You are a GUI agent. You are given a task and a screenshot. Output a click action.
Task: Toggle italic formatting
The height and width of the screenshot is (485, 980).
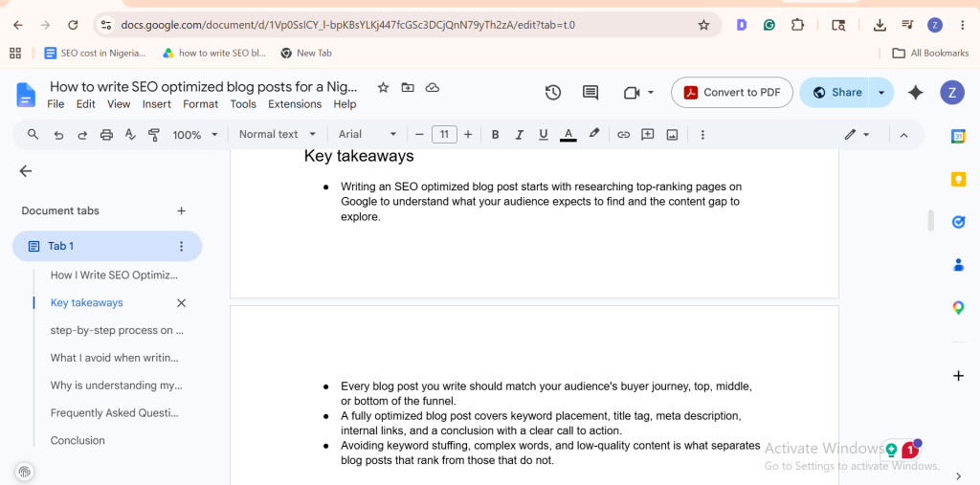tap(519, 134)
